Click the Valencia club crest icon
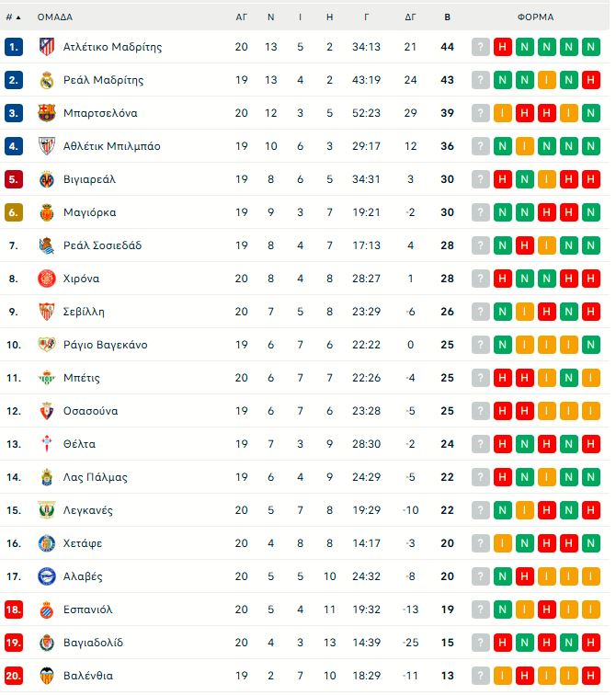616x695 pixels. [x=46, y=676]
